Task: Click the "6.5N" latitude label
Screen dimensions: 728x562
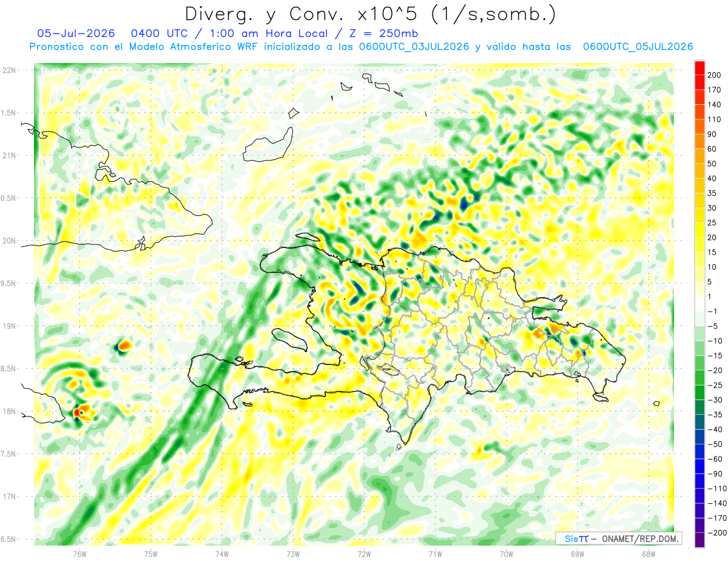Action: tap(9, 539)
